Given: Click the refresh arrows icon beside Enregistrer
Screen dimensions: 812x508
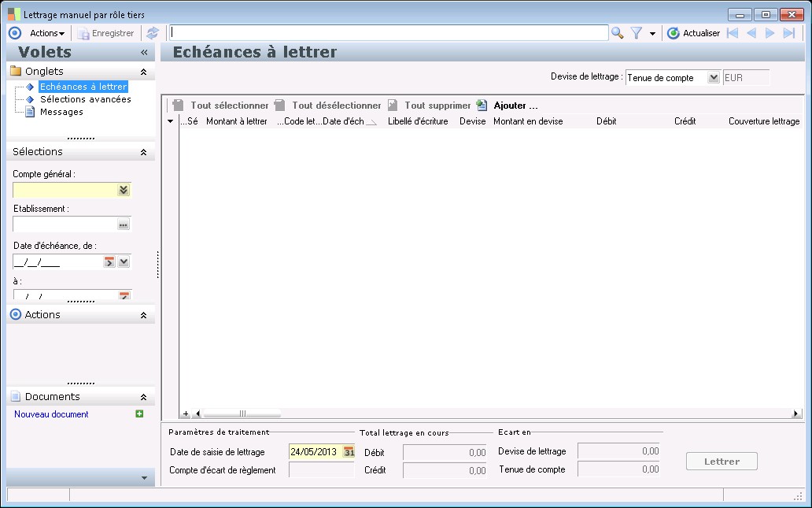Looking at the screenshot, I should click(153, 33).
